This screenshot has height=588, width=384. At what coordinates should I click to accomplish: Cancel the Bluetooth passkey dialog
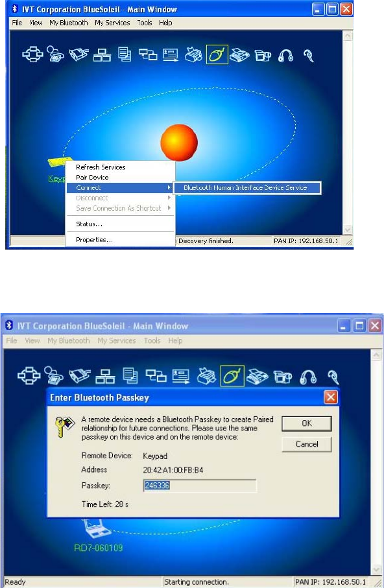pyautogui.click(x=307, y=444)
